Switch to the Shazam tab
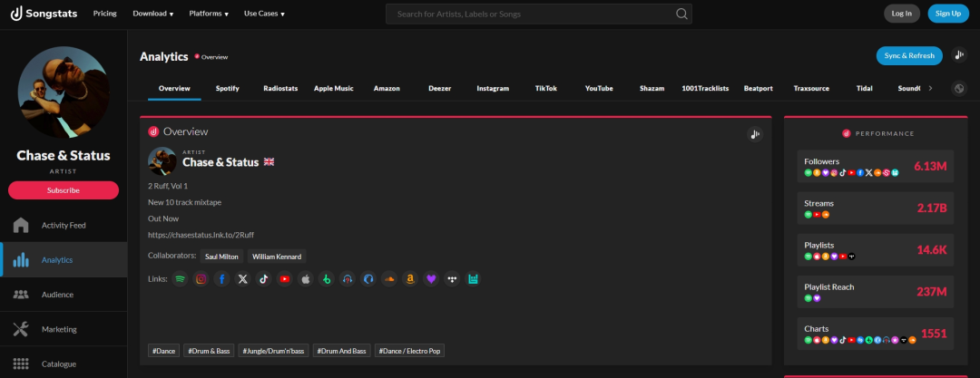This screenshot has width=980, height=378. coord(652,88)
